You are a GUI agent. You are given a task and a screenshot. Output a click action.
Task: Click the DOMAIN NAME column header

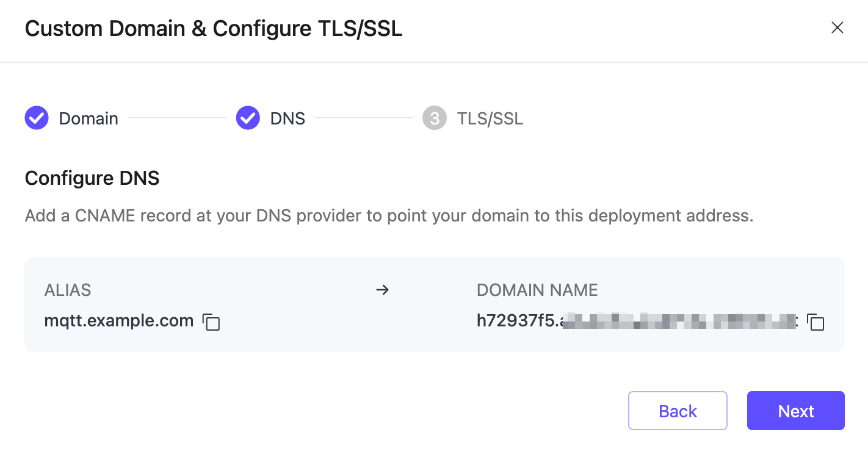(x=537, y=290)
